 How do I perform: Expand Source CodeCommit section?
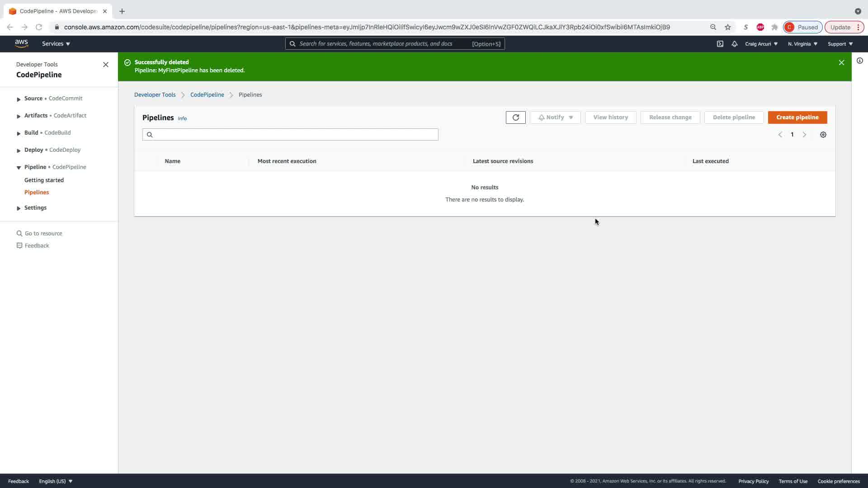(19, 99)
